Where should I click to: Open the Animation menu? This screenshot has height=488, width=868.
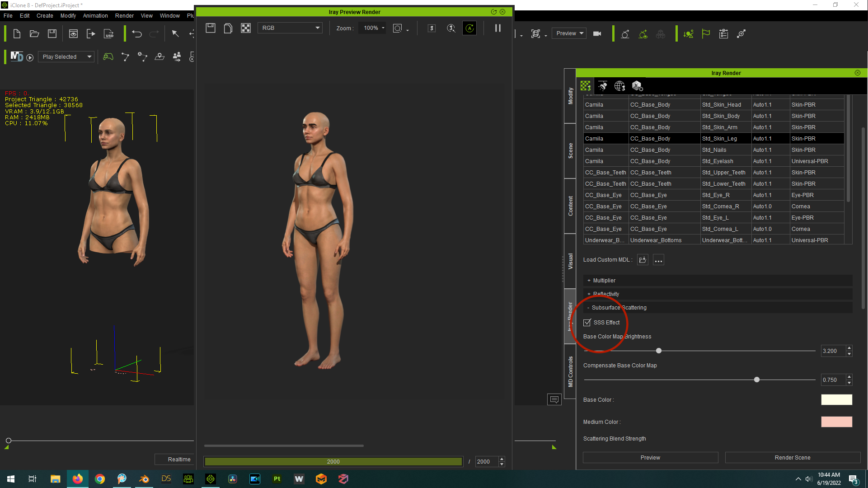coord(95,15)
